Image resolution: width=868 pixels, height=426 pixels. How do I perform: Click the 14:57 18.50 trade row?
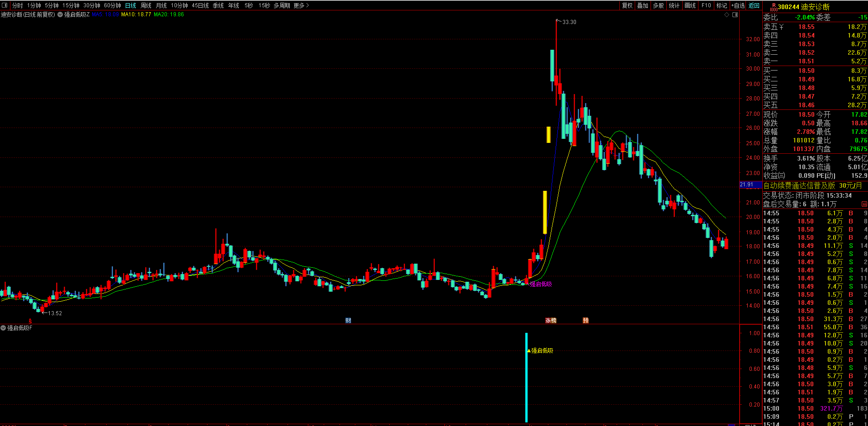tap(815, 400)
